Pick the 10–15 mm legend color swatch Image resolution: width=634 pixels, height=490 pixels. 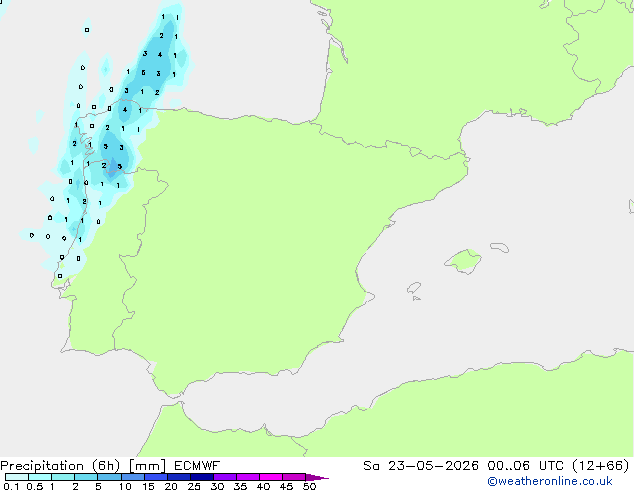click(x=132, y=477)
